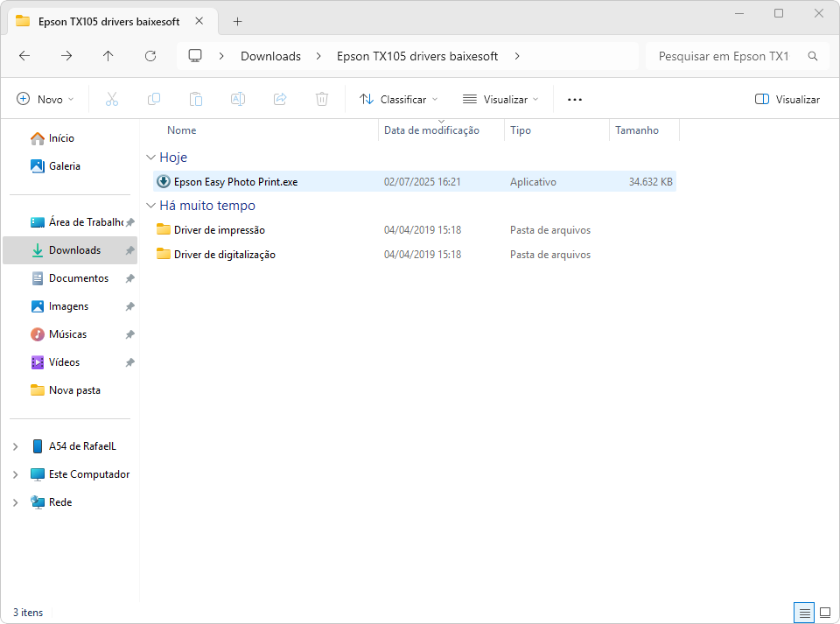Sort by Data de modificação column
840x624 pixels.
[431, 130]
